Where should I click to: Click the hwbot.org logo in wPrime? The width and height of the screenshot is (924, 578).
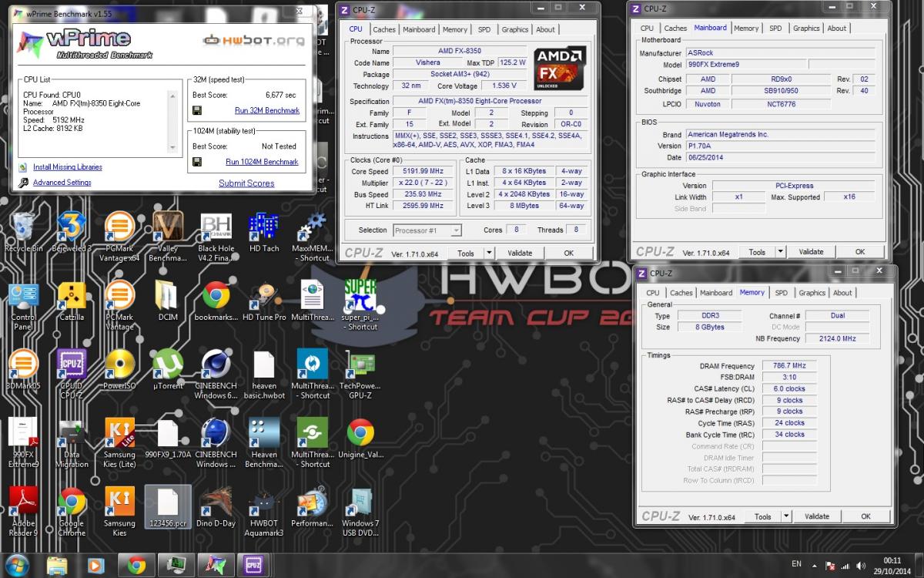[x=252, y=41]
